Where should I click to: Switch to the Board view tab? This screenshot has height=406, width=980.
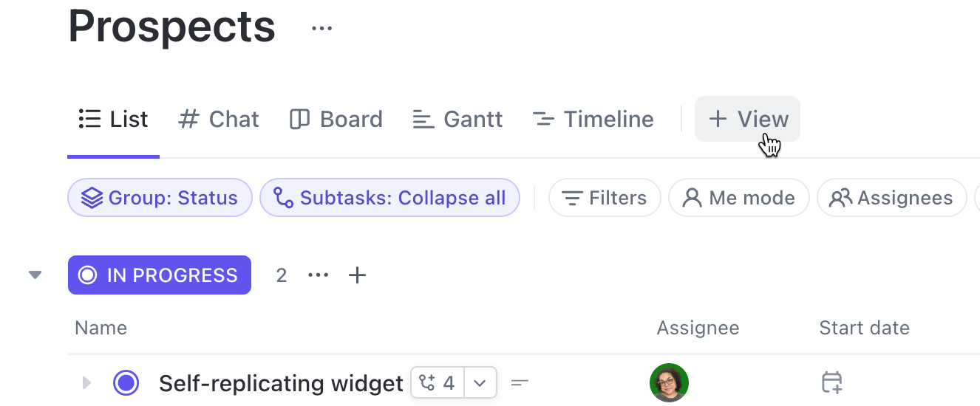point(336,120)
